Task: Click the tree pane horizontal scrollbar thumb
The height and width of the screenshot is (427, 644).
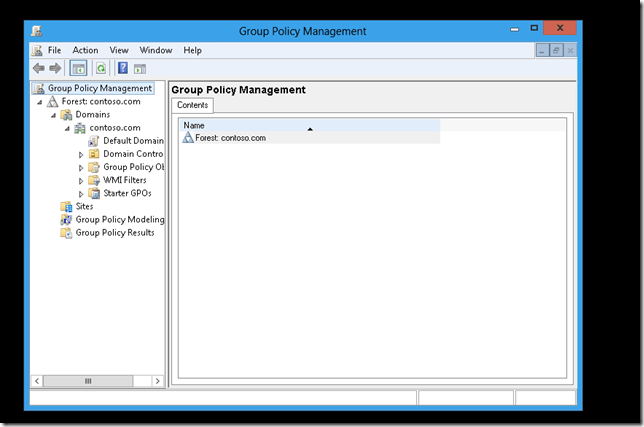Action: pyautogui.click(x=88, y=381)
